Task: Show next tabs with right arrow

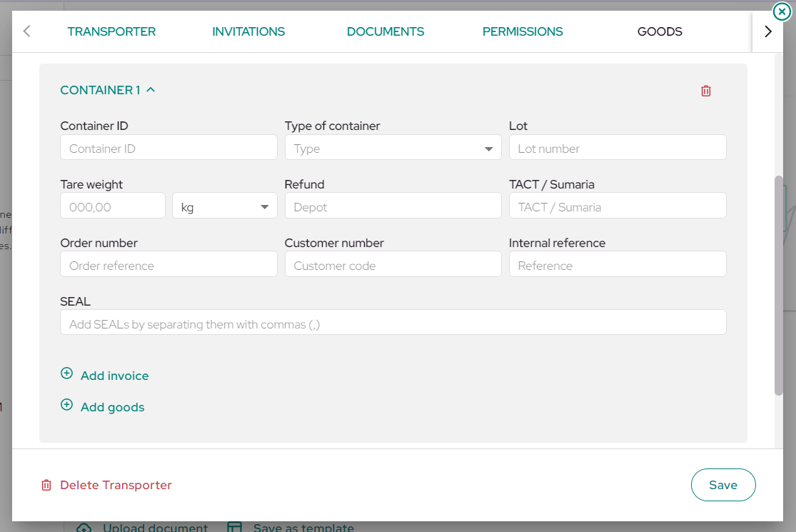Action: pos(767,31)
